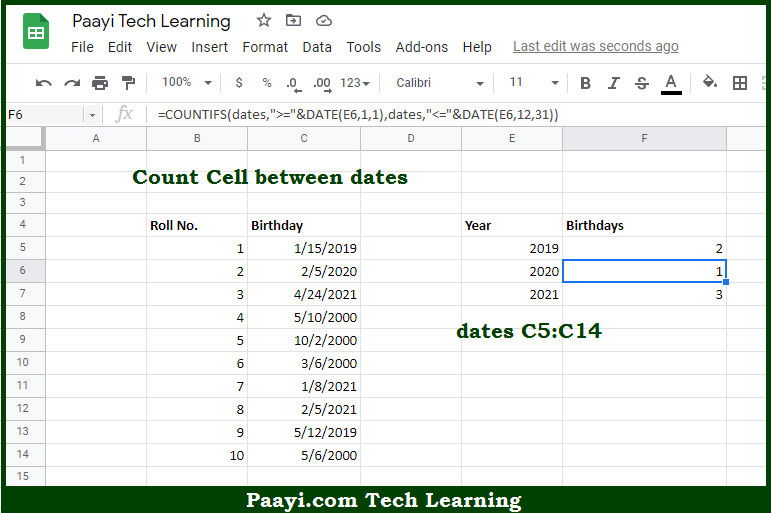The height and width of the screenshot is (513, 771).
Task: Open the Calibri font dropdown
Action: (x=440, y=83)
